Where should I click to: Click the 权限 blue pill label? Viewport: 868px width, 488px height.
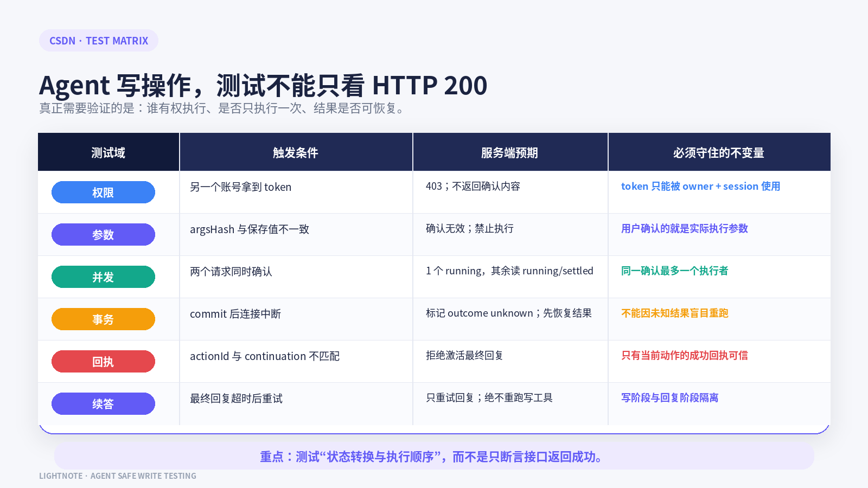[x=103, y=192]
